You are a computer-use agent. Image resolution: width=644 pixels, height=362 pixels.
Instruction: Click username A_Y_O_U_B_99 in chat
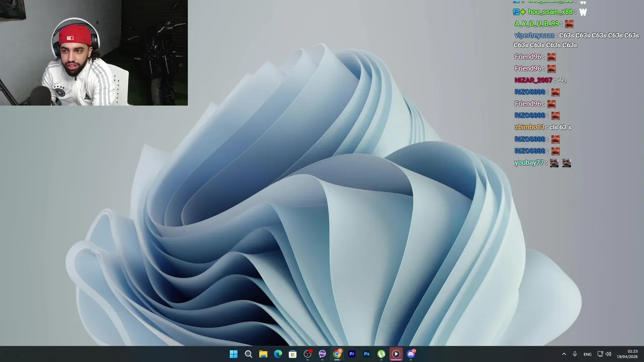537,24
